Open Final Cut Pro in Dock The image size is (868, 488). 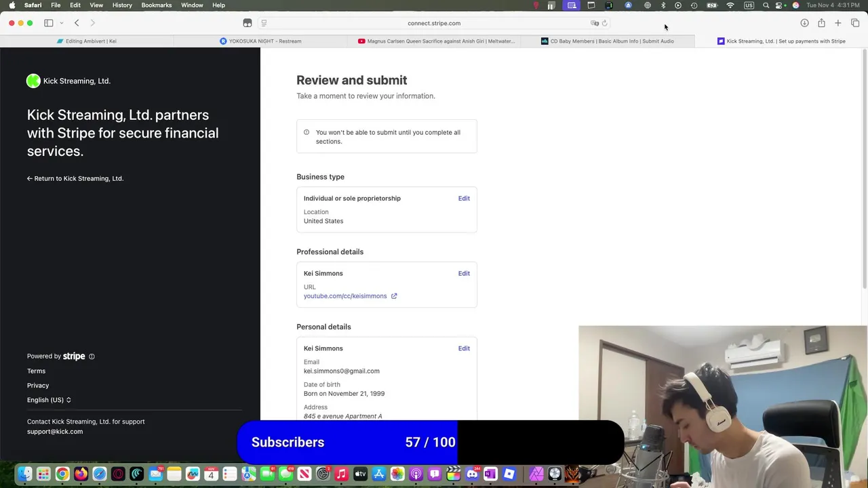454,474
